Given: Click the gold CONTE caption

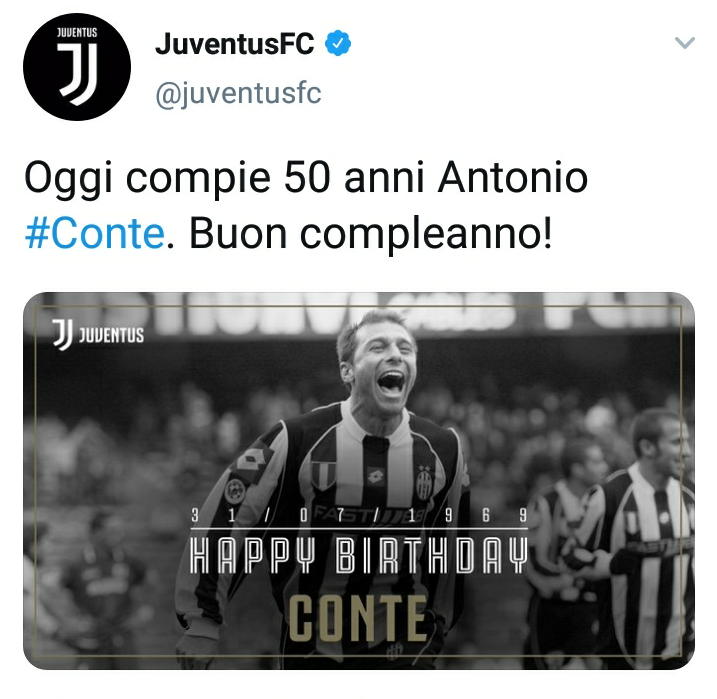Looking at the screenshot, I should (359, 618).
